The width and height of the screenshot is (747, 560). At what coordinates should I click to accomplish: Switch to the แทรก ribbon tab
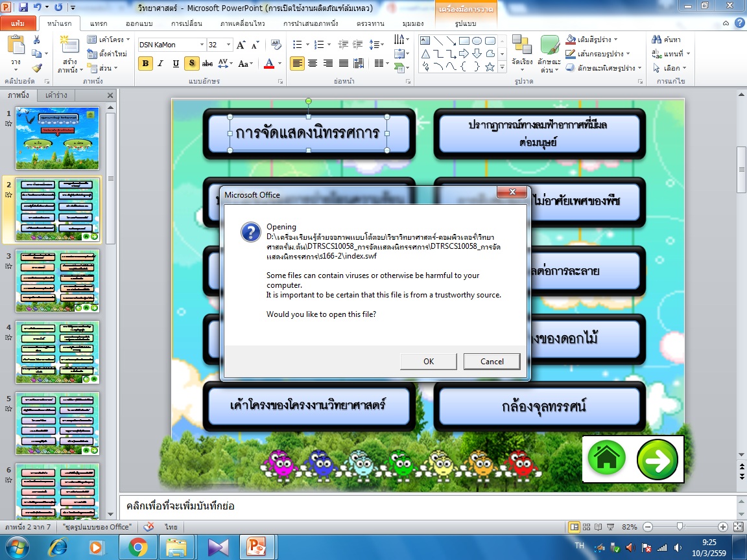[98, 23]
